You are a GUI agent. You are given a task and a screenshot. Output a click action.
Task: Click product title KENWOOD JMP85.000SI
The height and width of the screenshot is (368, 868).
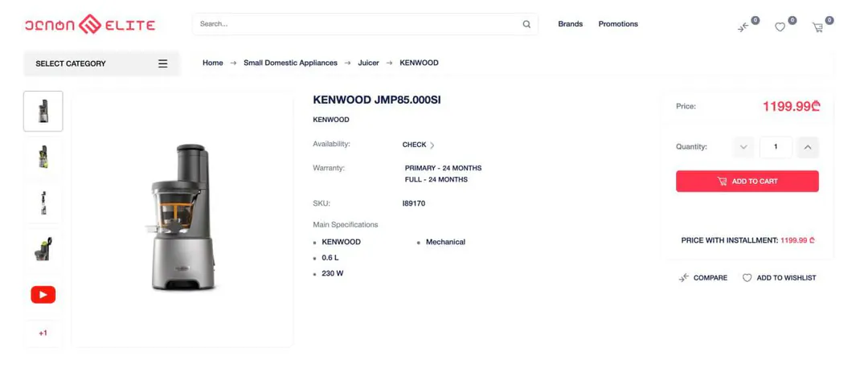pyautogui.click(x=377, y=100)
